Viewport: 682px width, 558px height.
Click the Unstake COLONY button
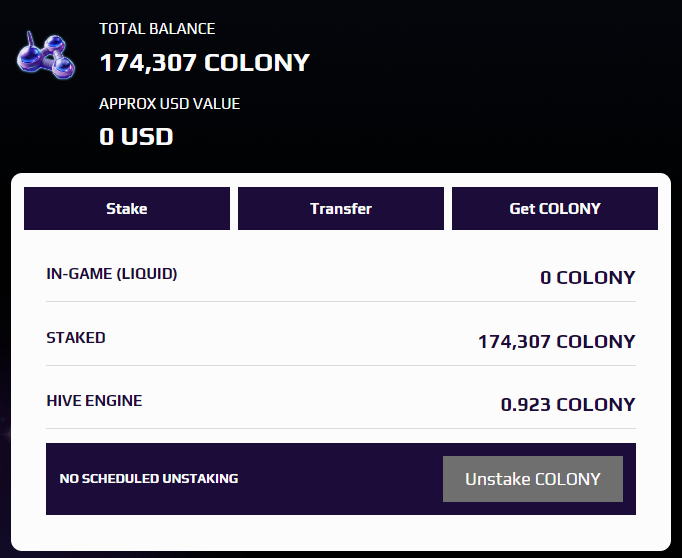click(x=533, y=479)
